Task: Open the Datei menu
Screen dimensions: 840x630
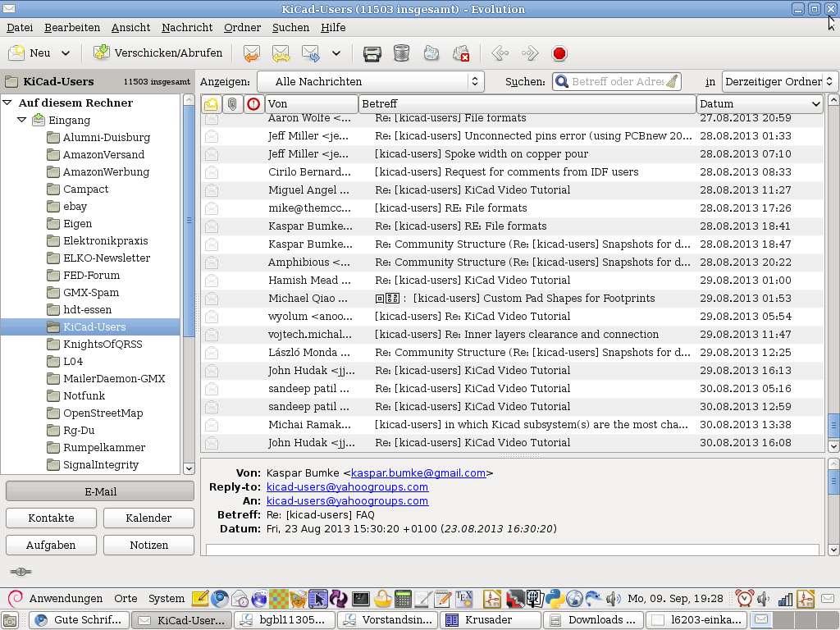Action: pyautogui.click(x=20, y=27)
